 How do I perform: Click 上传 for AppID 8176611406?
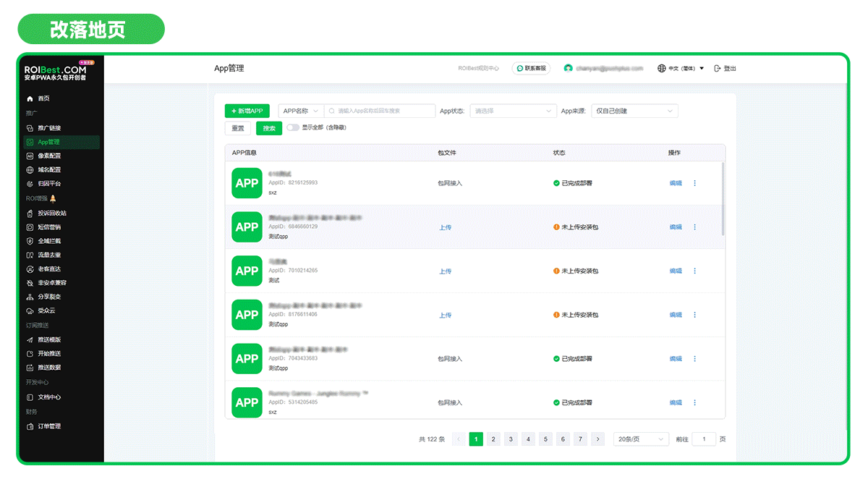(445, 315)
